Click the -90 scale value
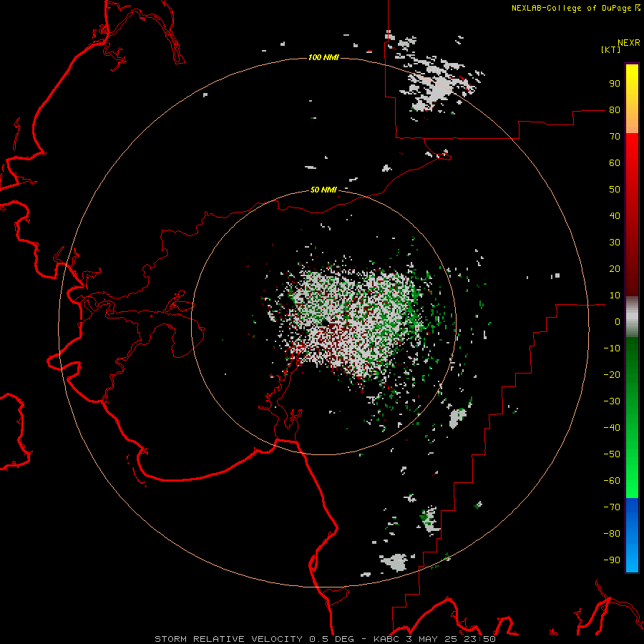This screenshot has width=644, height=644. (612, 560)
